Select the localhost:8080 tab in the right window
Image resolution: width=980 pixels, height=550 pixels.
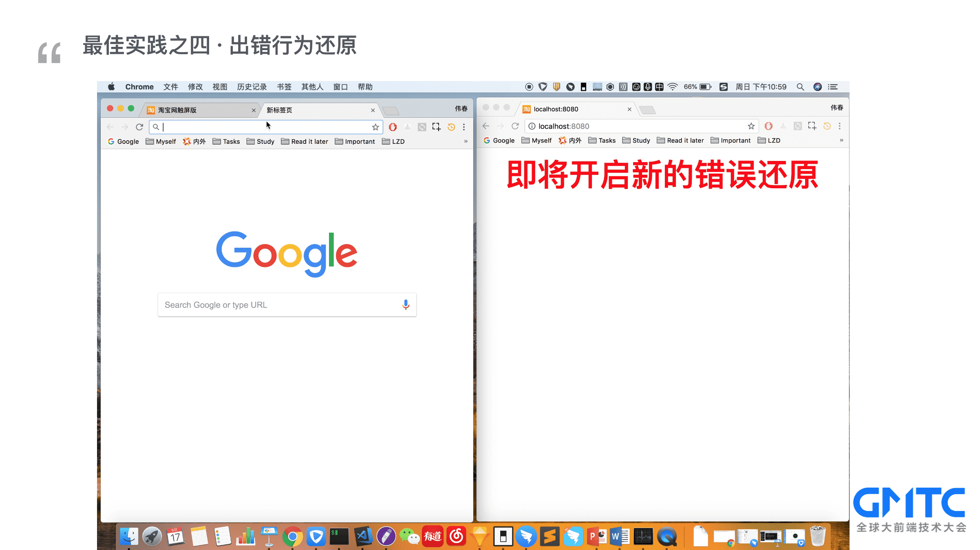pos(577,109)
